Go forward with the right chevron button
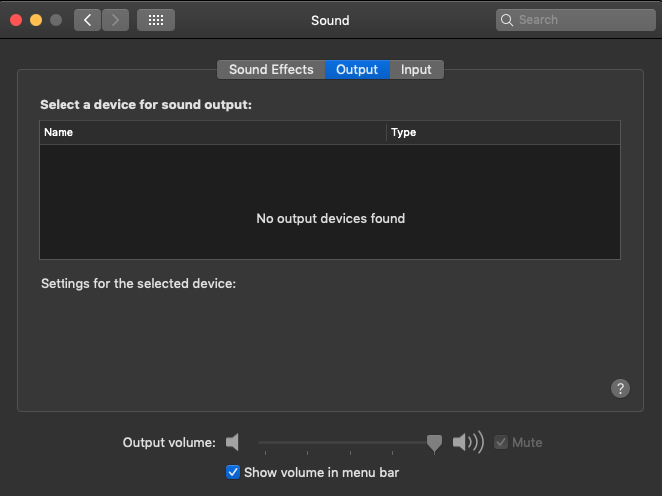 pos(116,20)
